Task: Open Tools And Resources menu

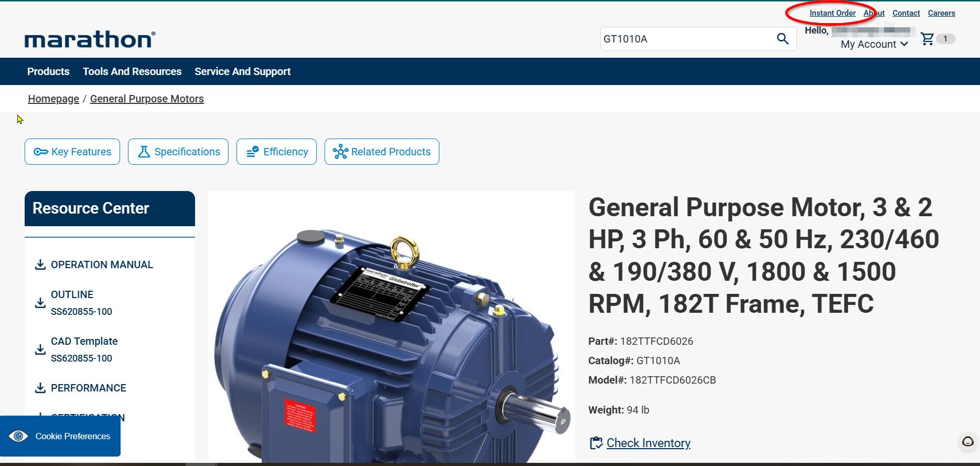Action: (x=132, y=71)
